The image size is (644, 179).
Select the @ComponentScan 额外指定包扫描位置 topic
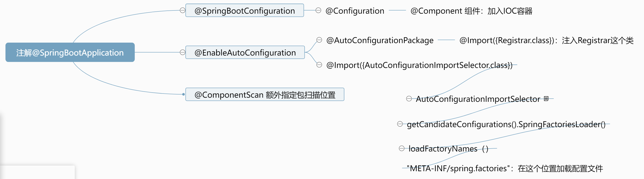(x=265, y=95)
